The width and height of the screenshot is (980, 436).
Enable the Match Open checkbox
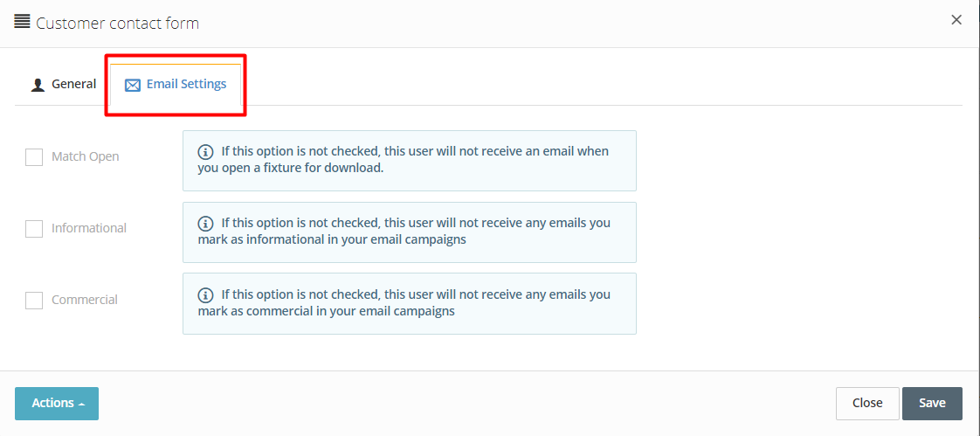(34, 157)
